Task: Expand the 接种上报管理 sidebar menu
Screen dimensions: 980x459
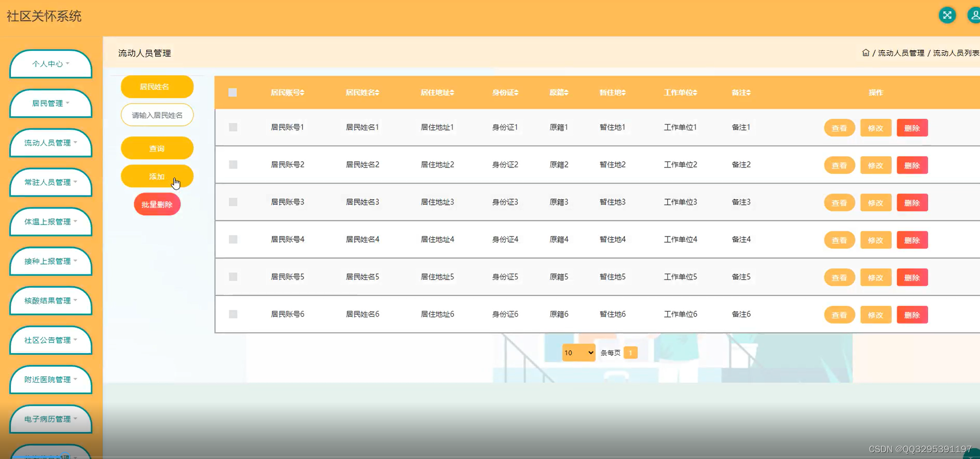Action: point(51,261)
